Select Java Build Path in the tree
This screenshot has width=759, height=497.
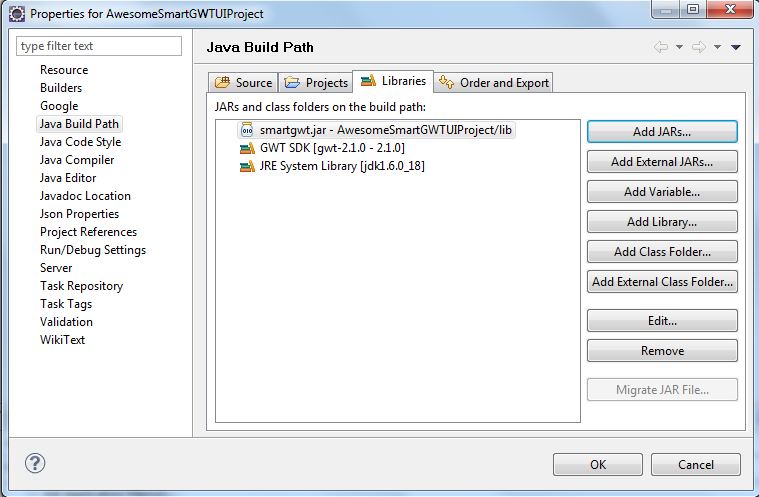click(79, 124)
